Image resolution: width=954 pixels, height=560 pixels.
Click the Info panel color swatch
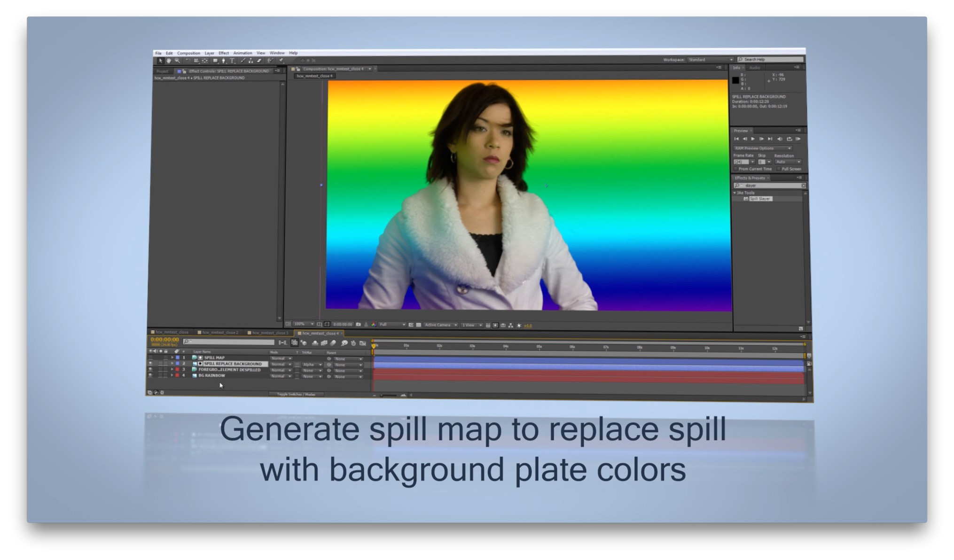[735, 80]
